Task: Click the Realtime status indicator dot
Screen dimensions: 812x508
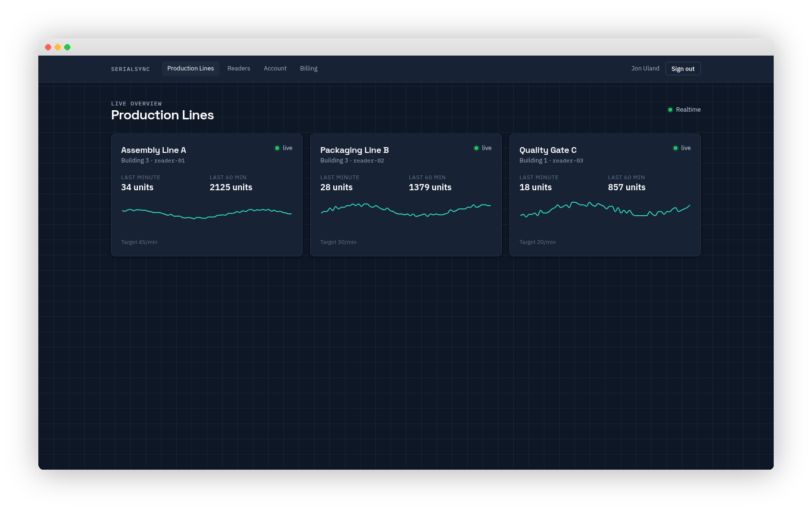Action: [670, 110]
